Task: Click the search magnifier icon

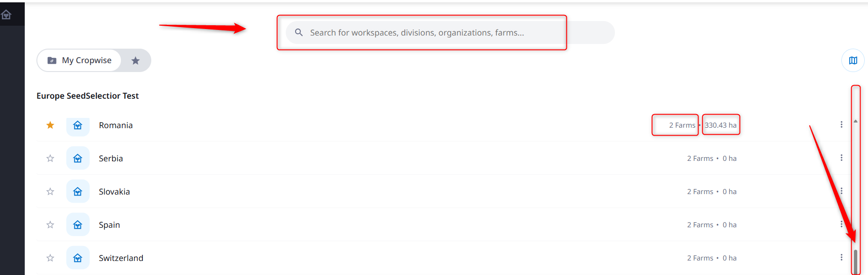Action: [x=299, y=32]
